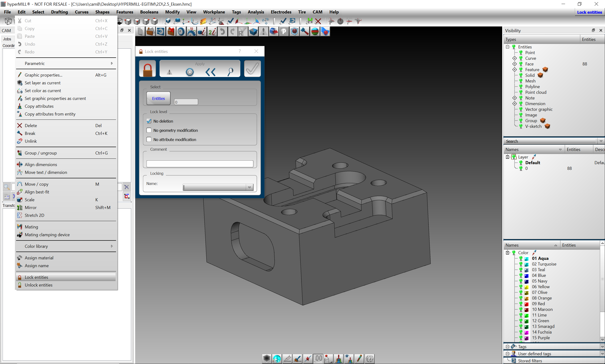
Task: Select Unlock entities menu entry
Action: pyautogui.click(x=39, y=285)
